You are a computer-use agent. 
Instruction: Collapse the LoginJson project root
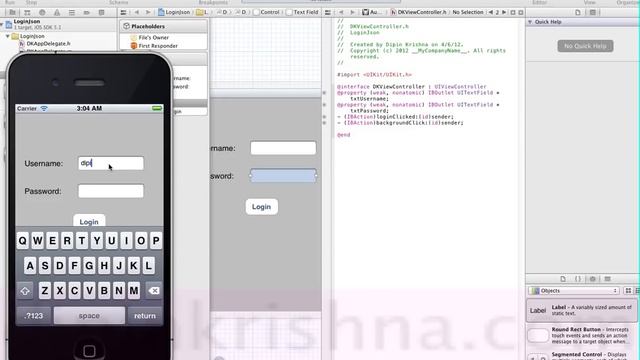click(x=2, y=24)
